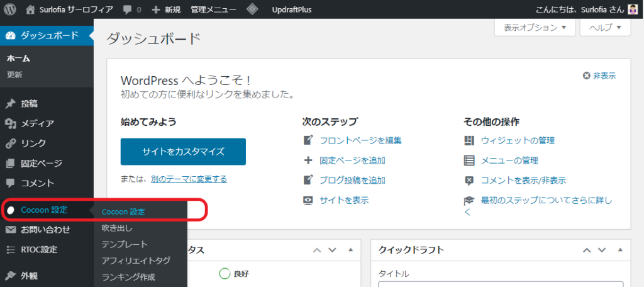Screen dimensions: 644x287
Task: Move クイックドラフト widget up
Action: pyautogui.click(x=587, y=250)
